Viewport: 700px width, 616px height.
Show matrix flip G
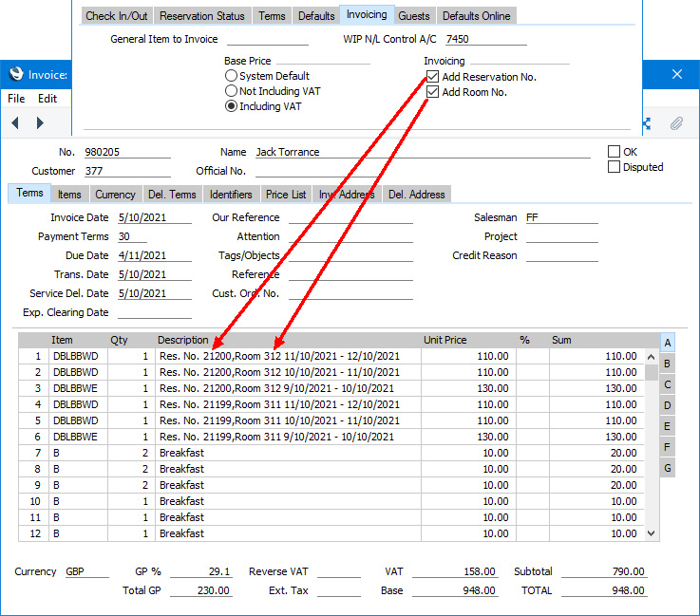click(668, 468)
